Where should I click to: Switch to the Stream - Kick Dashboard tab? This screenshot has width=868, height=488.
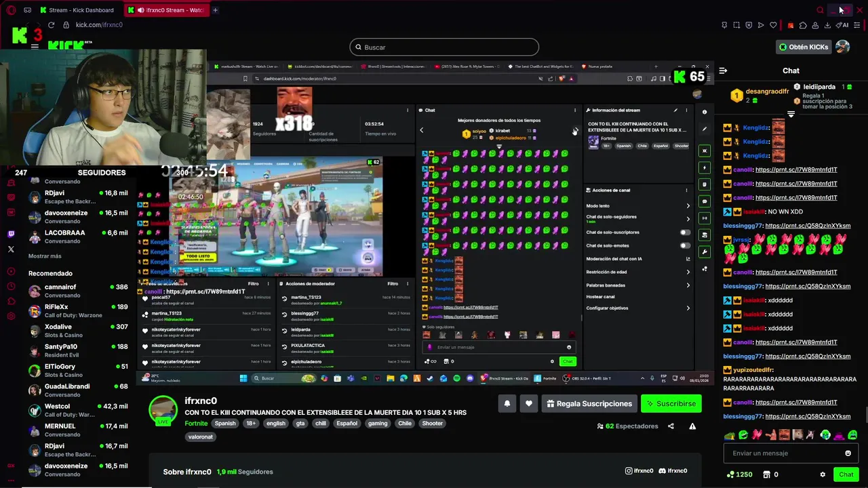tap(77, 10)
